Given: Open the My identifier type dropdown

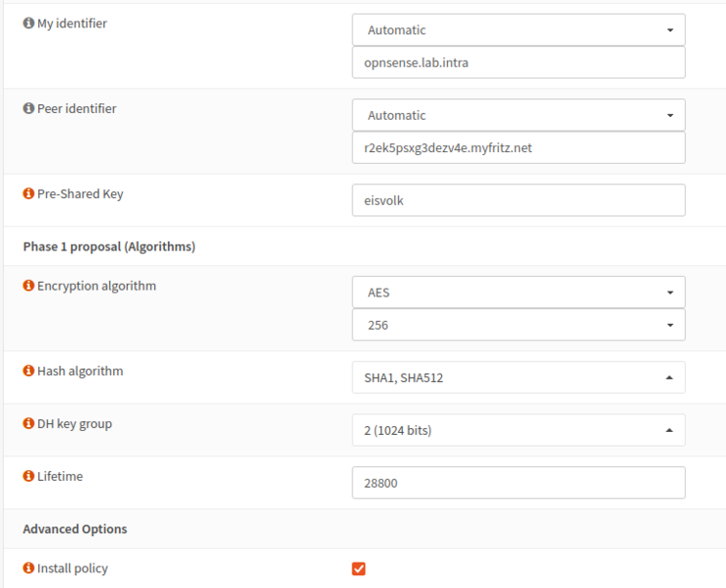Looking at the screenshot, I should [x=518, y=30].
